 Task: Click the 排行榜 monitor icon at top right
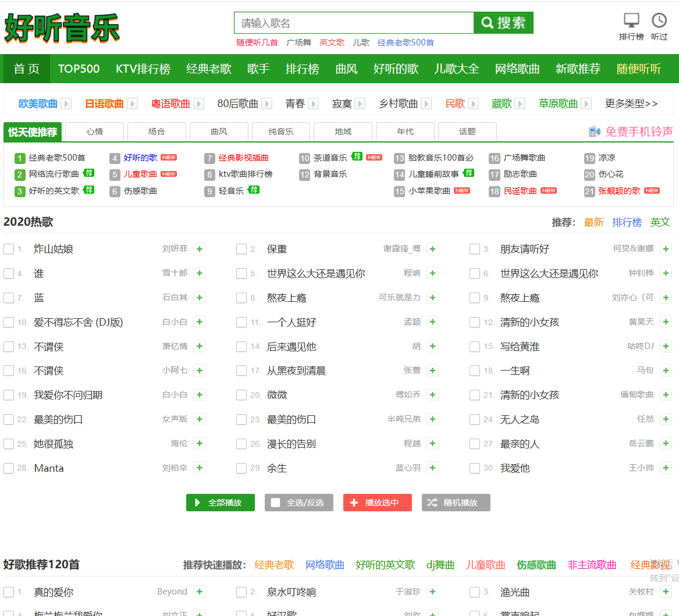click(631, 21)
